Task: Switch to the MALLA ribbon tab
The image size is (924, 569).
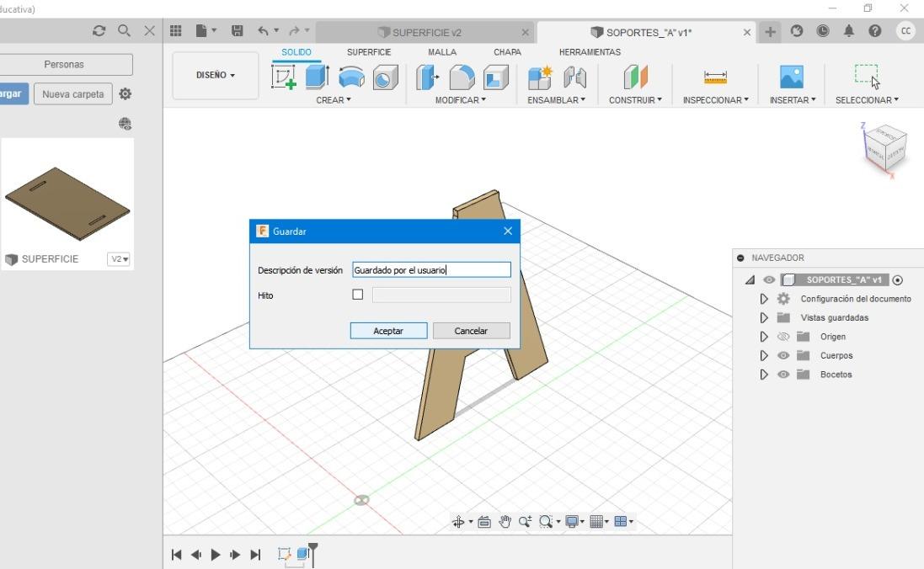Action: click(442, 52)
